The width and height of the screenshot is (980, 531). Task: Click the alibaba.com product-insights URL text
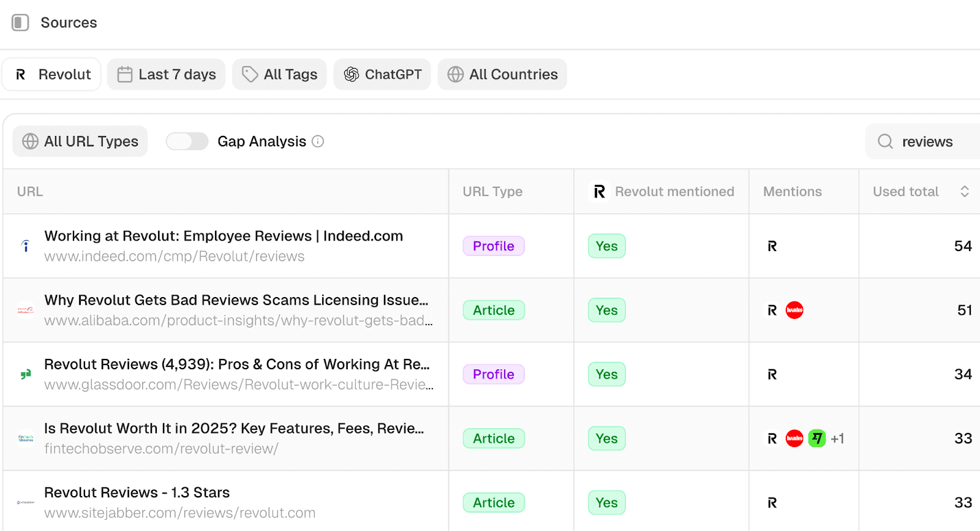[238, 321]
